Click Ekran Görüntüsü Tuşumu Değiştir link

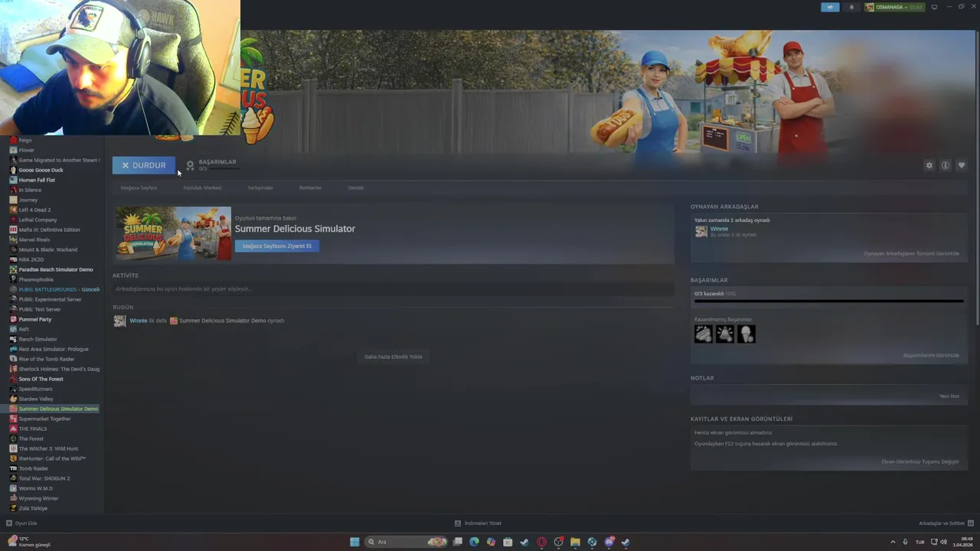[920, 461]
